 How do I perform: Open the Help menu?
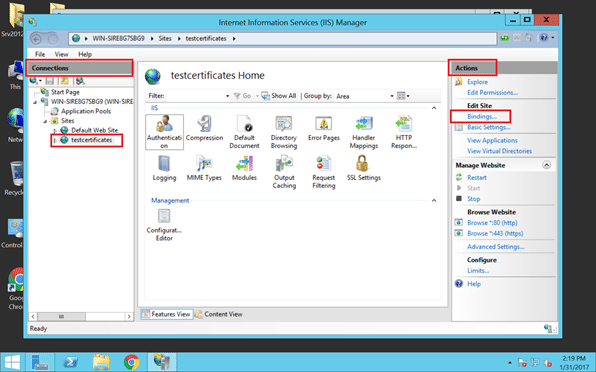click(x=85, y=54)
